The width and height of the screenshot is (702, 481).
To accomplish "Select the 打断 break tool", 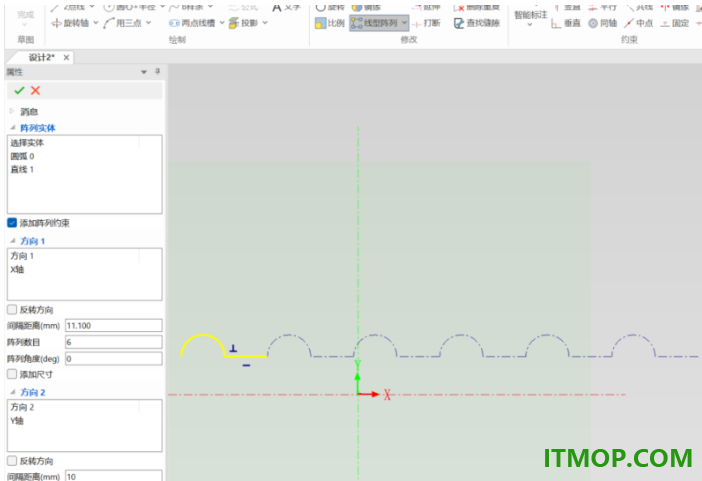I will click(x=426, y=23).
